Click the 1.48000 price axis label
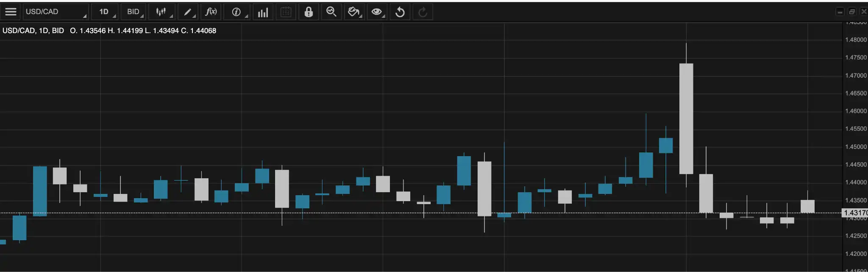The width and height of the screenshot is (868, 272). click(x=856, y=39)
